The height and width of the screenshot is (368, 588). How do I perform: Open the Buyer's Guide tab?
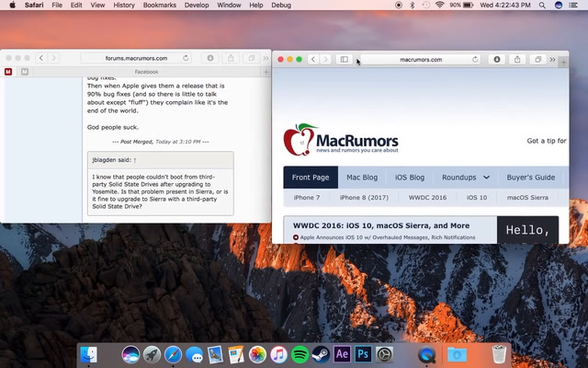(x=531, y=178)
